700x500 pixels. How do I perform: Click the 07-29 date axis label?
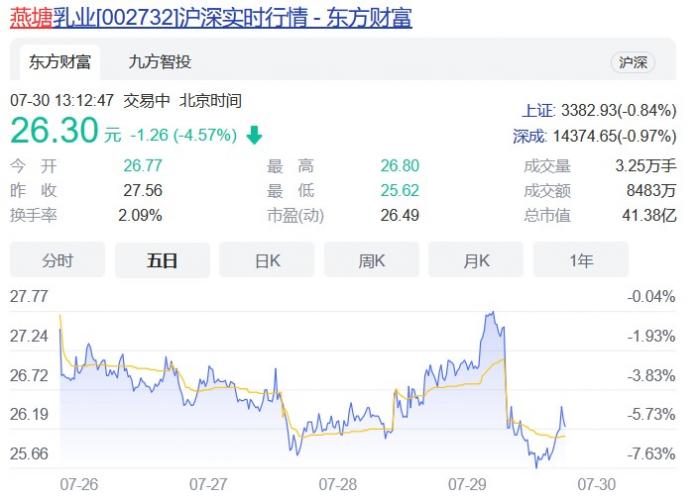tap(467, 484)
